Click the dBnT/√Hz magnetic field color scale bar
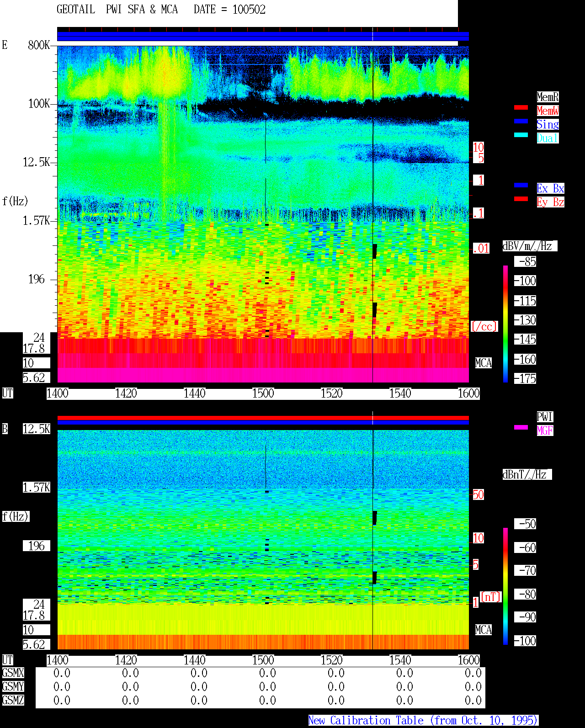Screen dimensions: 585x728 pos(505,586)
